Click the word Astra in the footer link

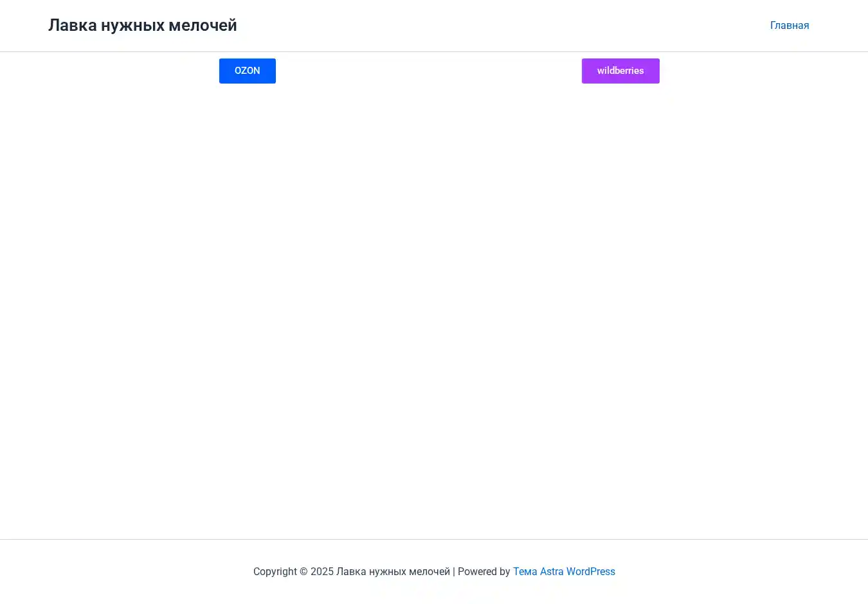[x=551, y=571]
